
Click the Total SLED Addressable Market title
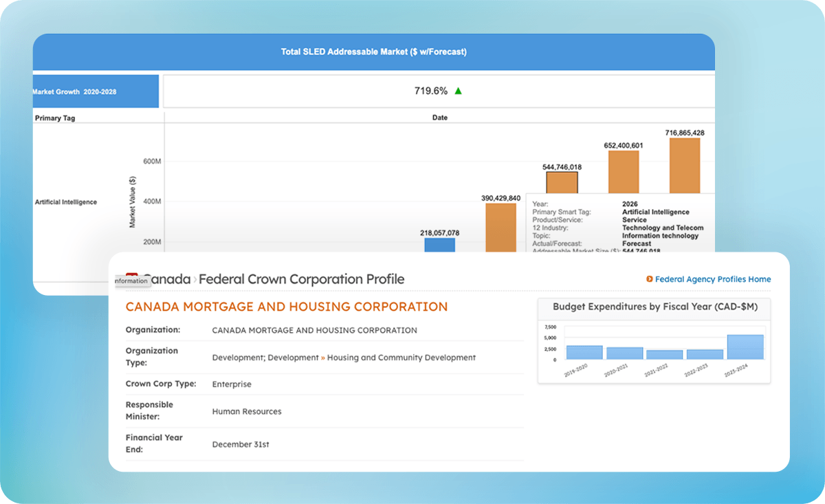[x=374, y=52]
